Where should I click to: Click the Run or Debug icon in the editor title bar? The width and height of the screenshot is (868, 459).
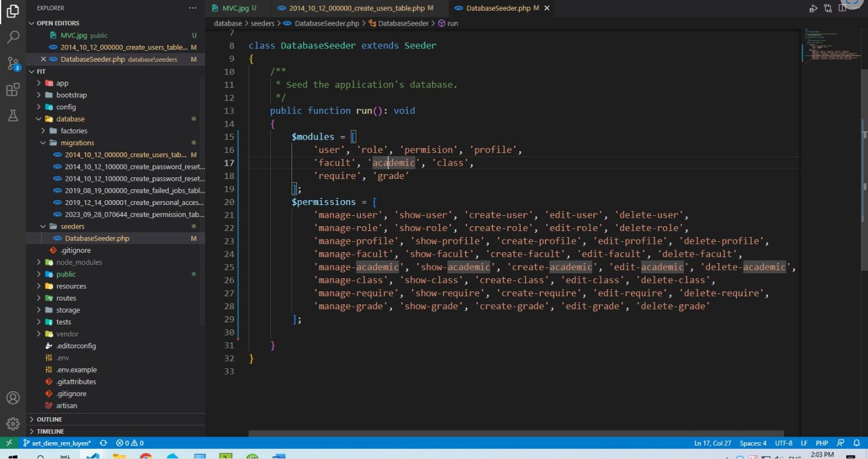point(814,8)
